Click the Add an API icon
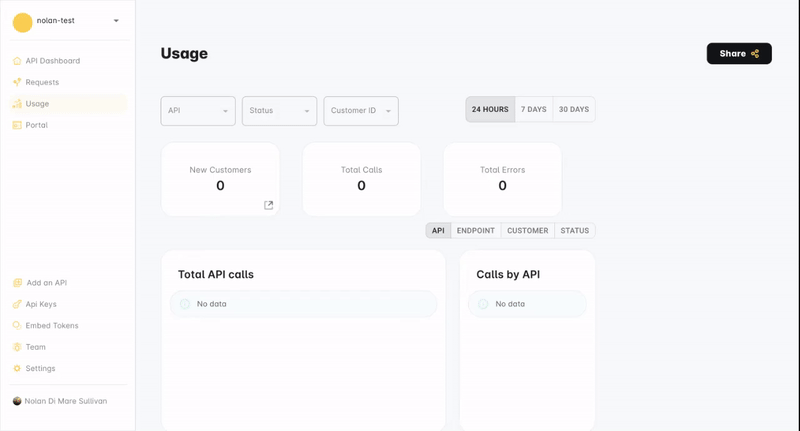The height and width of the screenshot is (431, 800). click(17, 283)
